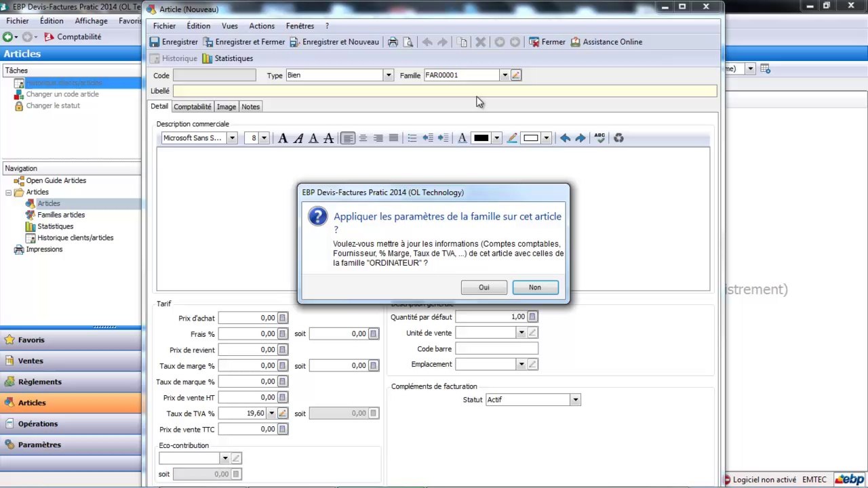Switch to the Notes tab
This screenshot has height=488, width=868.
251,107
